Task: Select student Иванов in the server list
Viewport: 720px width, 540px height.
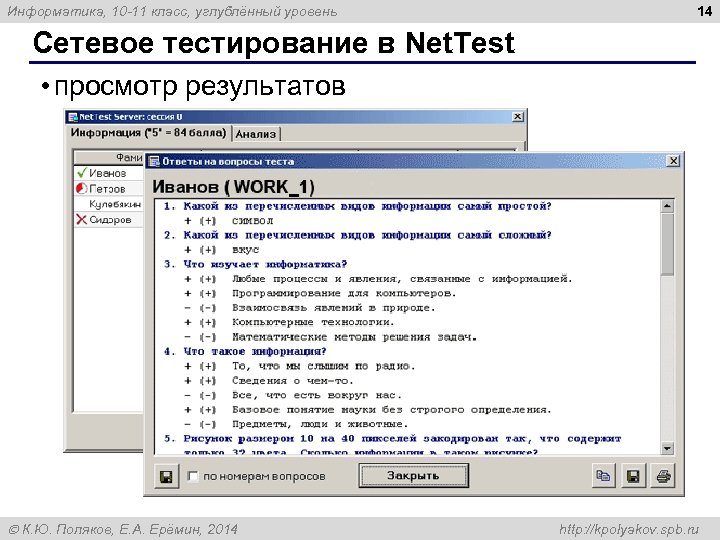Action: 107,173
